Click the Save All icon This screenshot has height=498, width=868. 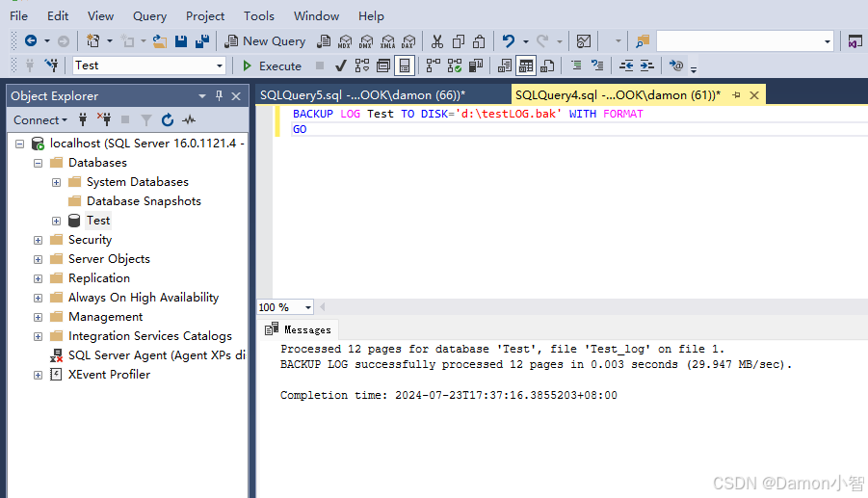click(x=202, y=41)
